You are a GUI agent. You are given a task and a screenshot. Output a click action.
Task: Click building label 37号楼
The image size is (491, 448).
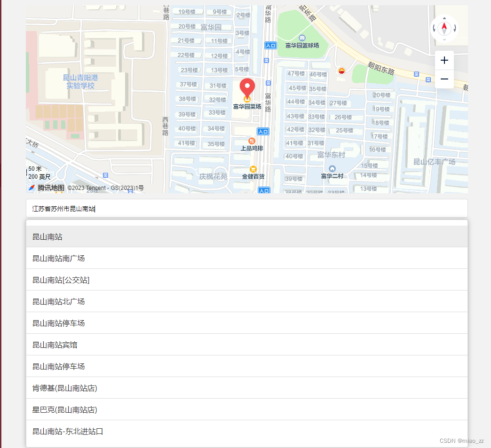(188, 84)
